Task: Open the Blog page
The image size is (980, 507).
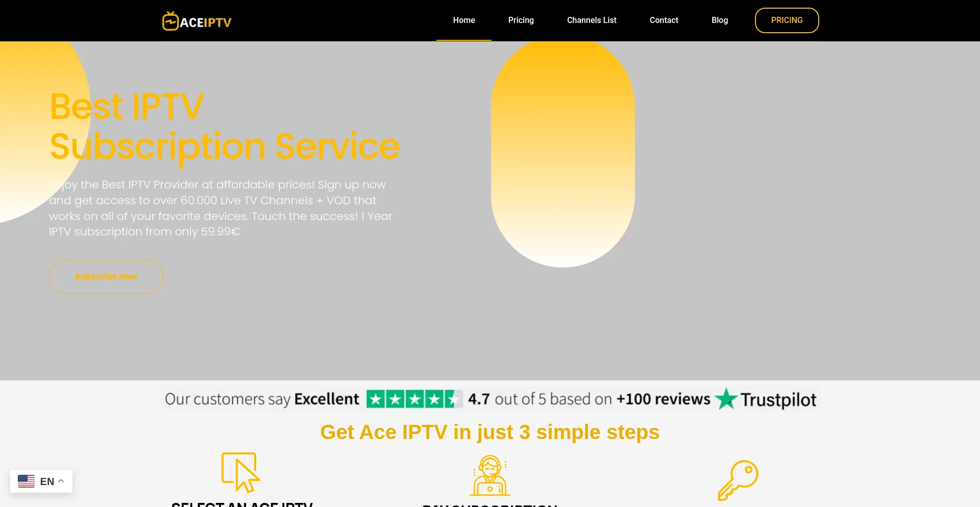Action: 720,20
